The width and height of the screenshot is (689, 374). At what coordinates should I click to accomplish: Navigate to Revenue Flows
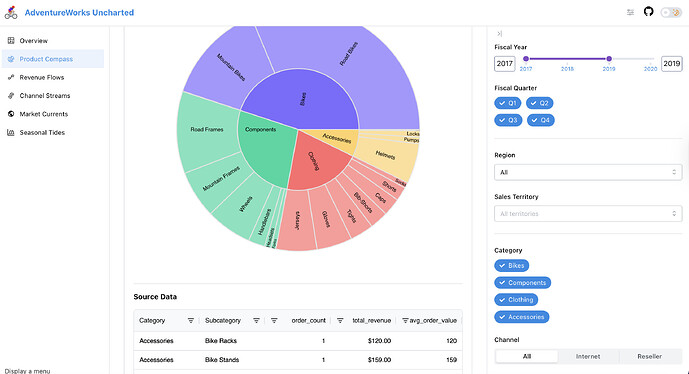click(53, 77)
